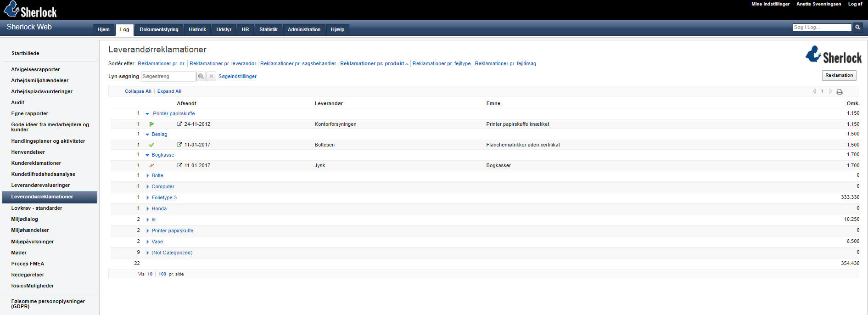
Task: Expand the collapsed Printer papirskuffe group with count 2
Action: click(x=148, y=231)
